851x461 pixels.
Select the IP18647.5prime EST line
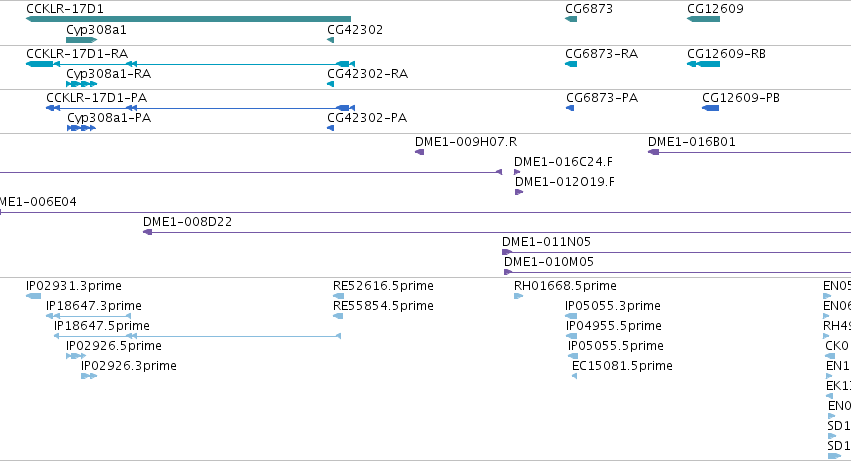click(198, 336)
